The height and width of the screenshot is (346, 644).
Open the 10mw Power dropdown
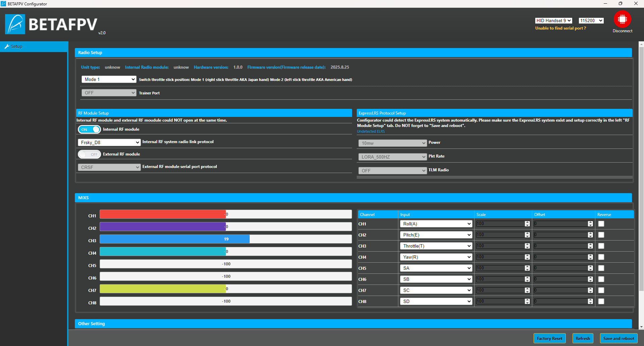(393, 143)
